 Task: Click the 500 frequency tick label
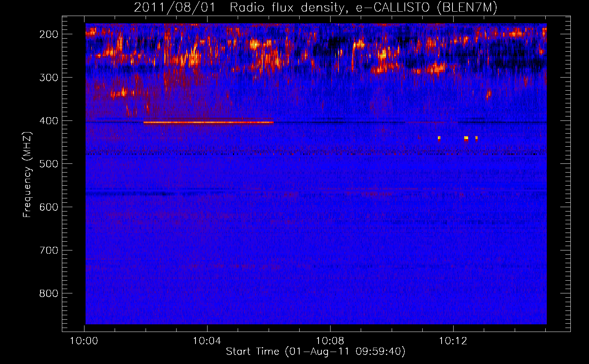tap(49, 164)
